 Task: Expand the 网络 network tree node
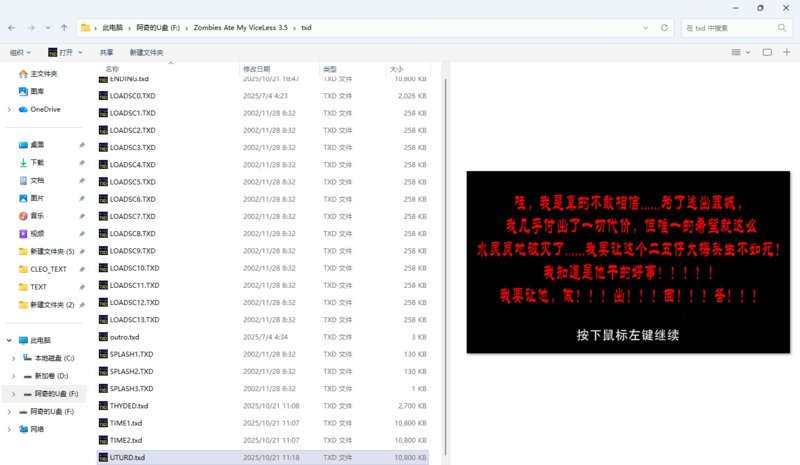pos(9,428)
